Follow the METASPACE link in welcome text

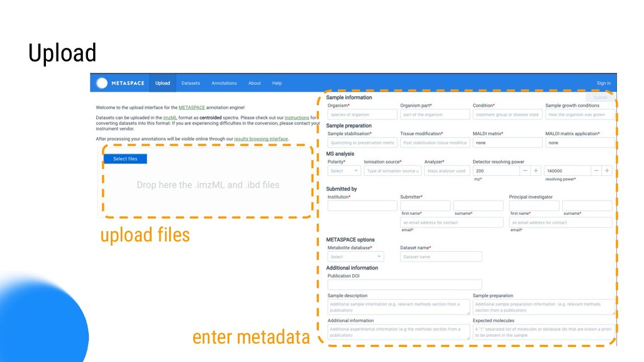point(191,107)
